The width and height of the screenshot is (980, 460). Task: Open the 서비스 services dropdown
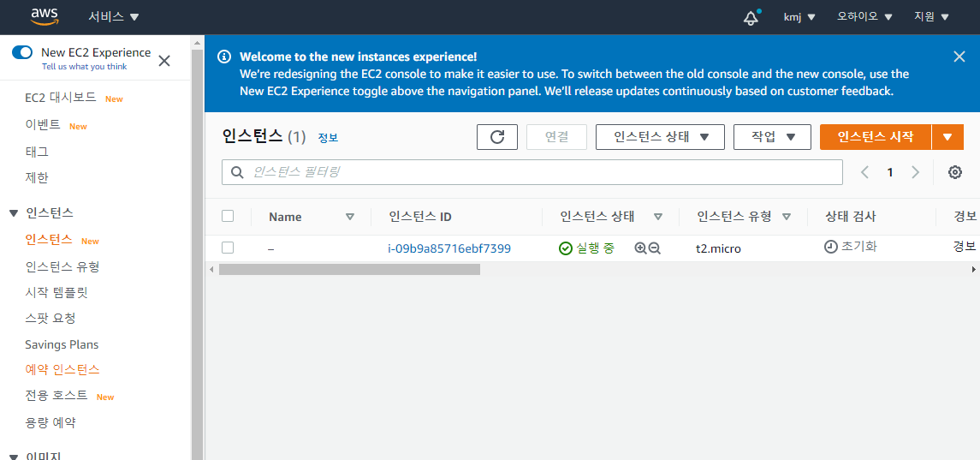pos(114,17)
